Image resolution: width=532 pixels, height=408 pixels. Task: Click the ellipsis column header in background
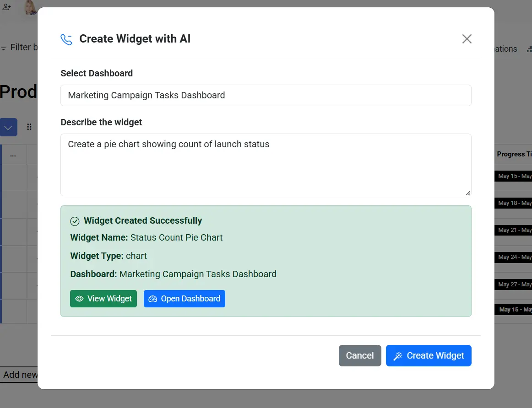pyautogui.click(x=13, y=155)
